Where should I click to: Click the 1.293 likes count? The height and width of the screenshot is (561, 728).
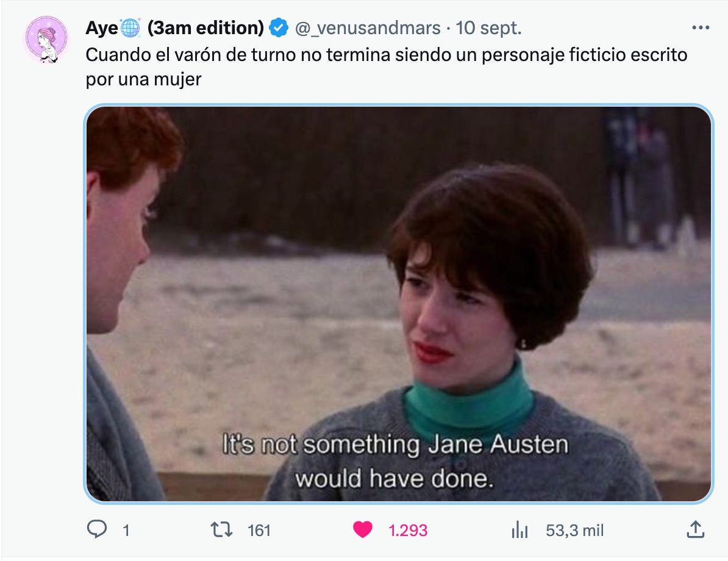tap(408, 530)
